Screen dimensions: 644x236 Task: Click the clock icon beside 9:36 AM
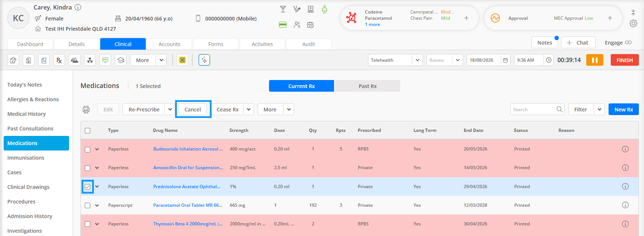(549, 60)
